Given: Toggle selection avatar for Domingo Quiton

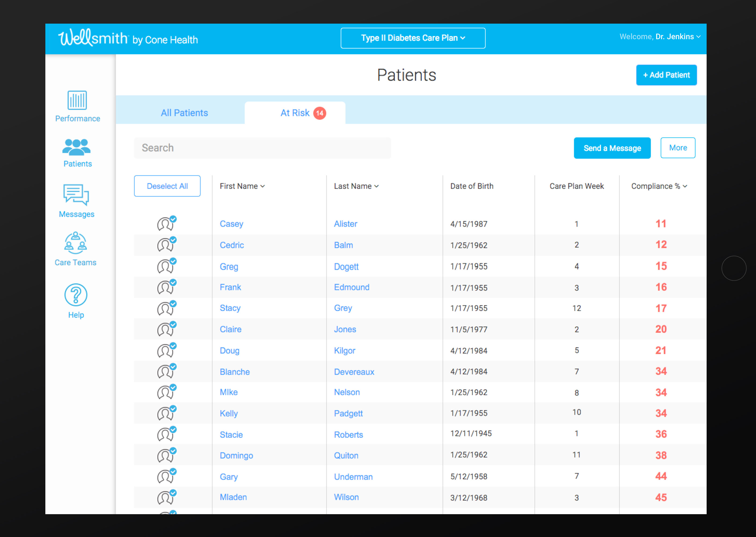Looking at the screenshot, I should (167, 455).
